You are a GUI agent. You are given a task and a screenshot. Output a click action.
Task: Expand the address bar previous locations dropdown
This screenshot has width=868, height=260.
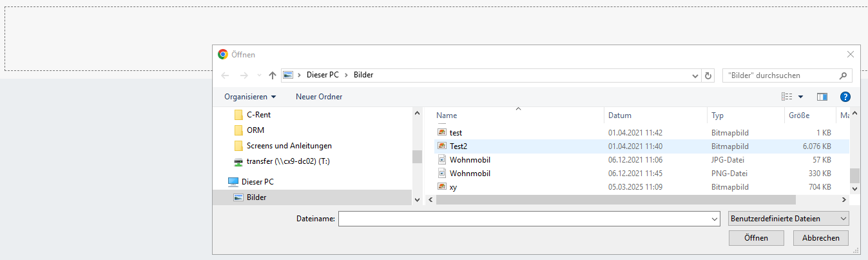pyautogui.click(x=695, y=75)
